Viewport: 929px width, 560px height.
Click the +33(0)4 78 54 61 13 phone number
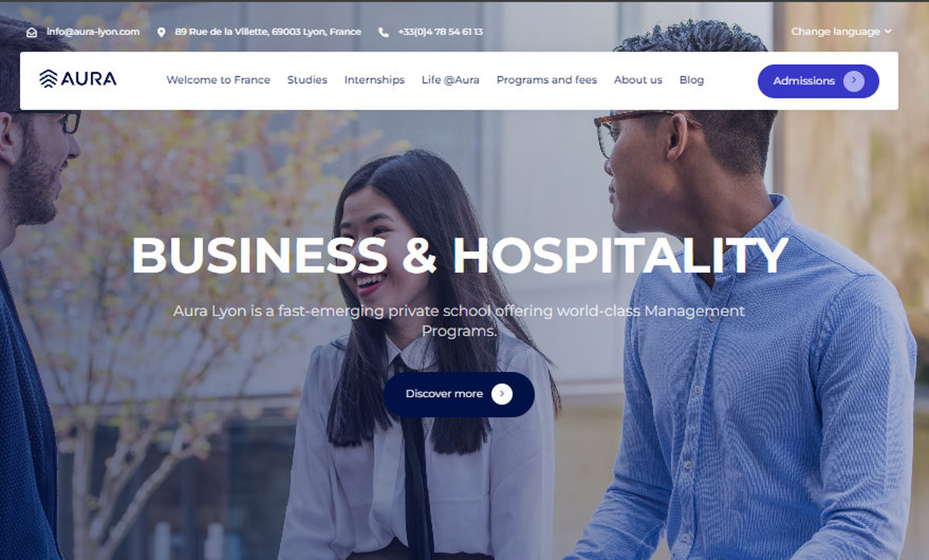pos(440,32)
